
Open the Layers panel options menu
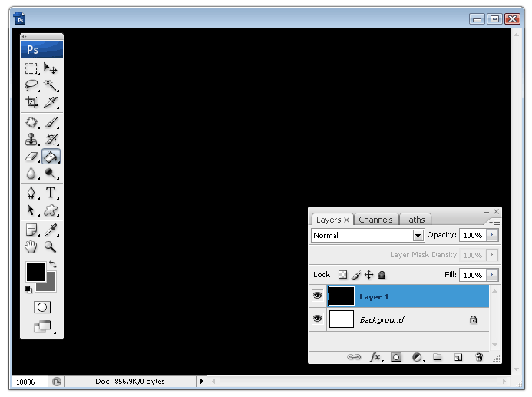(494, 222)
